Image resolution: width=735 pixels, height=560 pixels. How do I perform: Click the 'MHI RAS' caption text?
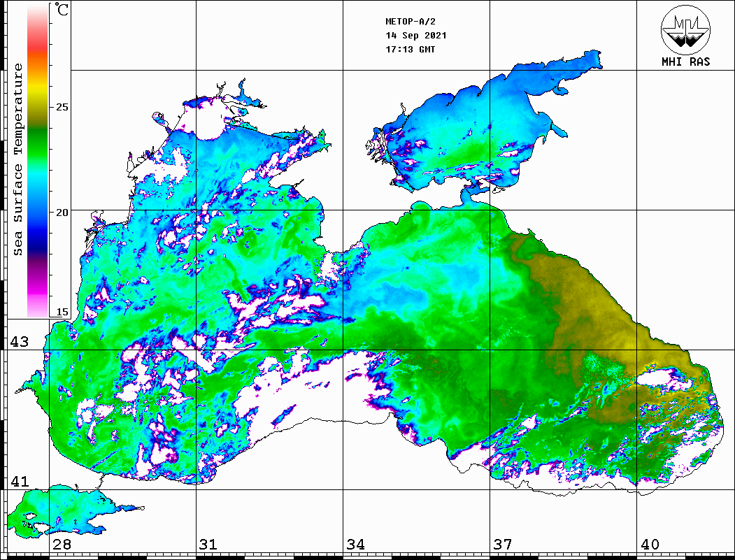point(685,62)
